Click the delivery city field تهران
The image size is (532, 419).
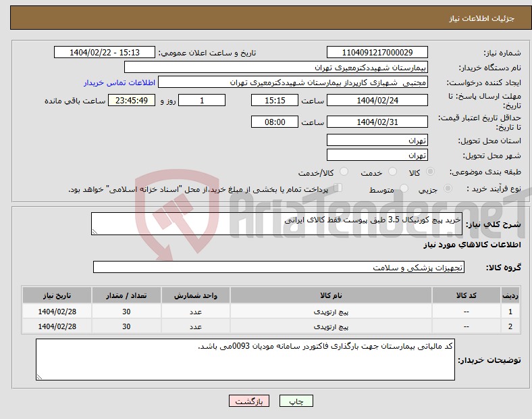click(377, 155)
